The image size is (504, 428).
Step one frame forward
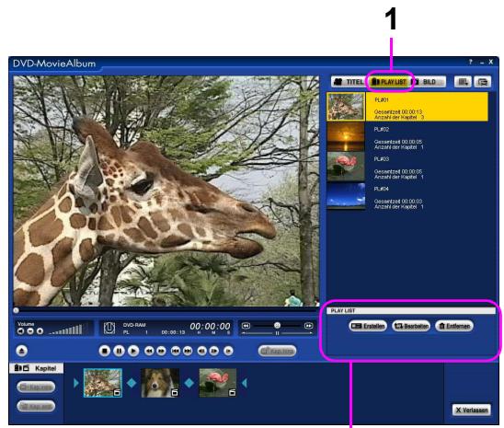point(214,351)
